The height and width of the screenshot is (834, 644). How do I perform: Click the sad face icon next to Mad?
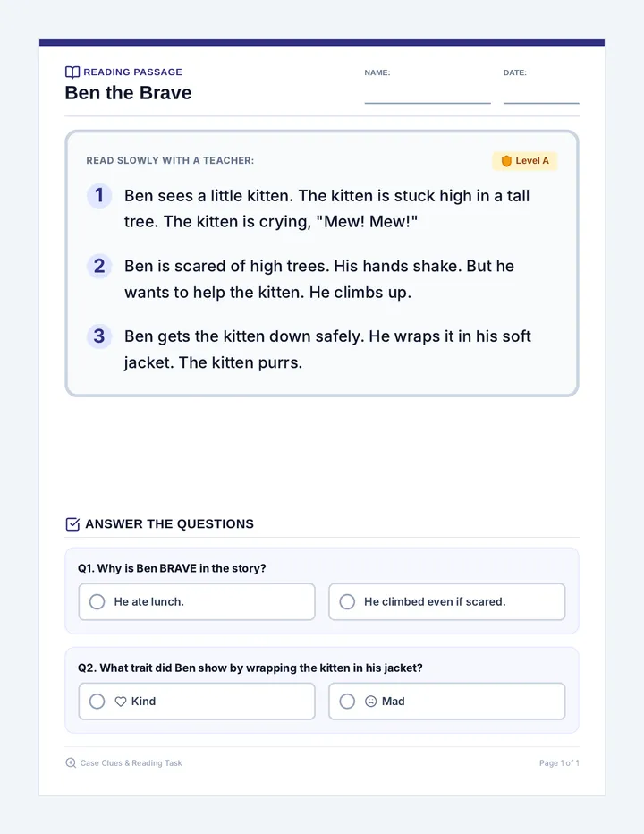point(370,702)
